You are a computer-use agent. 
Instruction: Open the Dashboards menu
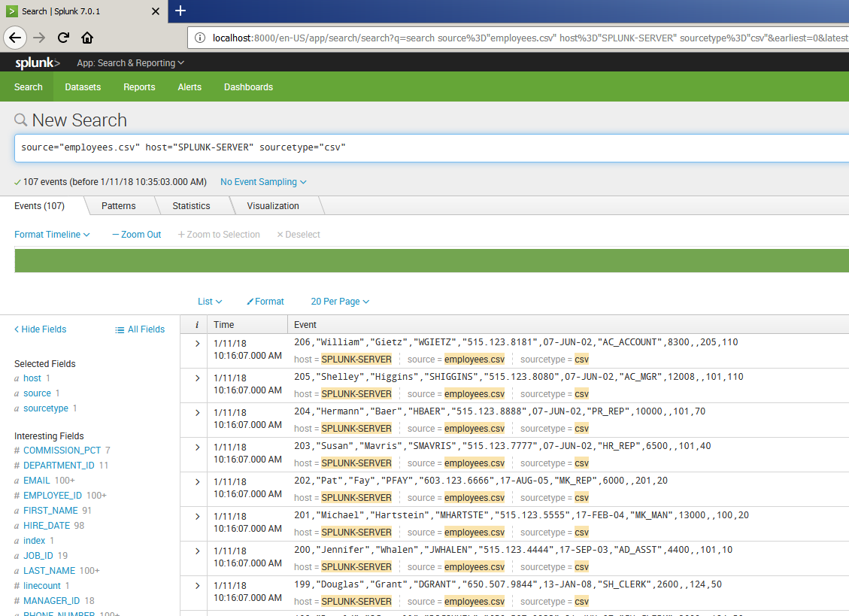[x=248, y=86]
